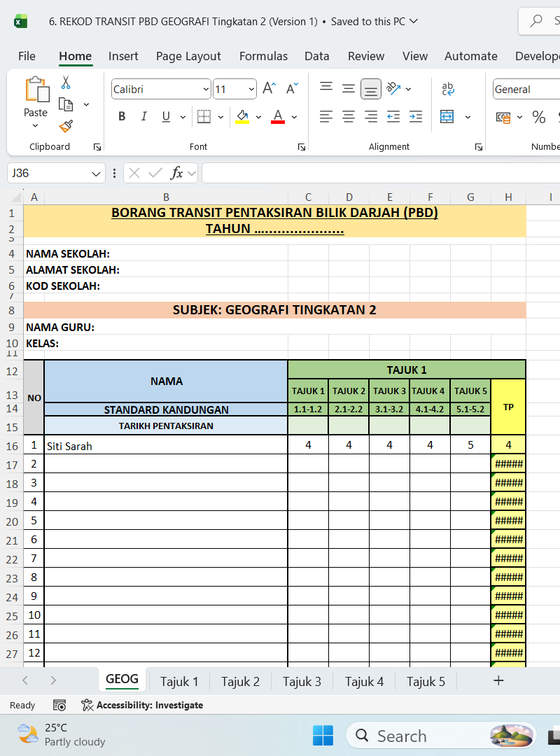Apply the yellow Fill Color swatch
This screenshot has height=756, width=560.
[x=242, y=117]
